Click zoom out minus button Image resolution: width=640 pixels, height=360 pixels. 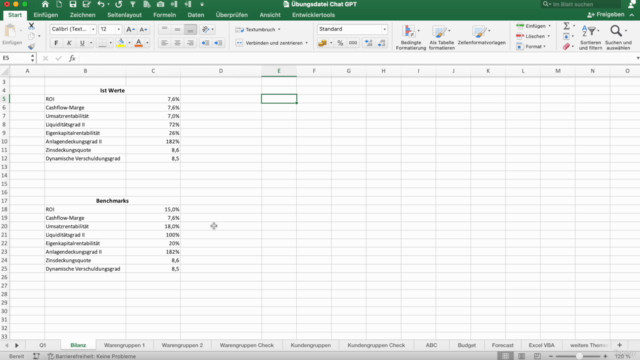point(551,356)
